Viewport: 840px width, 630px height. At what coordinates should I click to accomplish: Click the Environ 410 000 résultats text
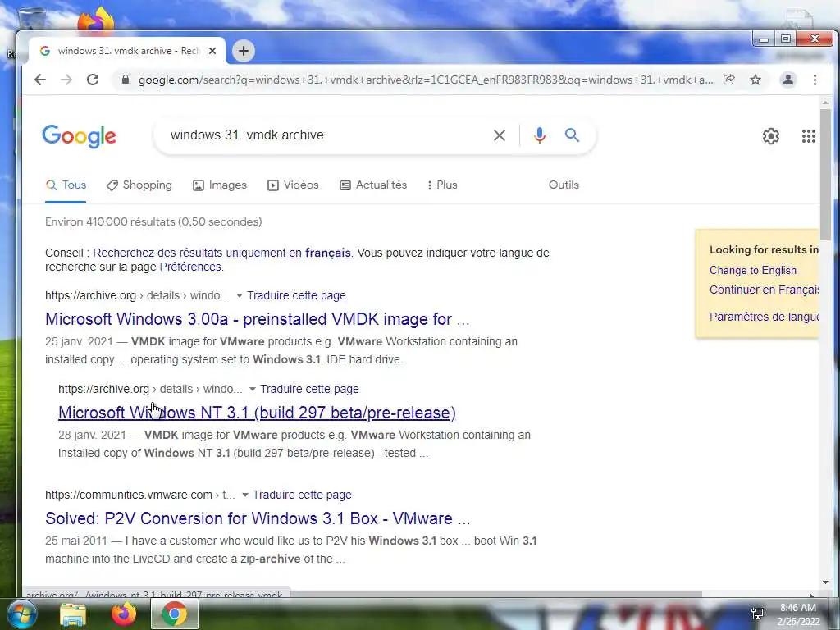click(153, 221)
